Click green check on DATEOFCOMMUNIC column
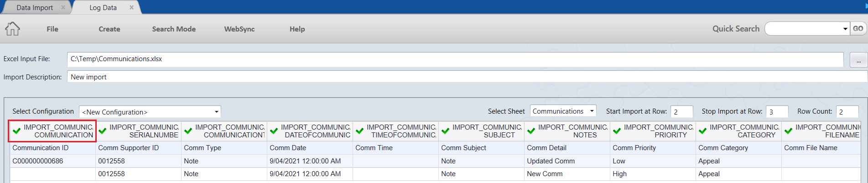 pos(274,131)
